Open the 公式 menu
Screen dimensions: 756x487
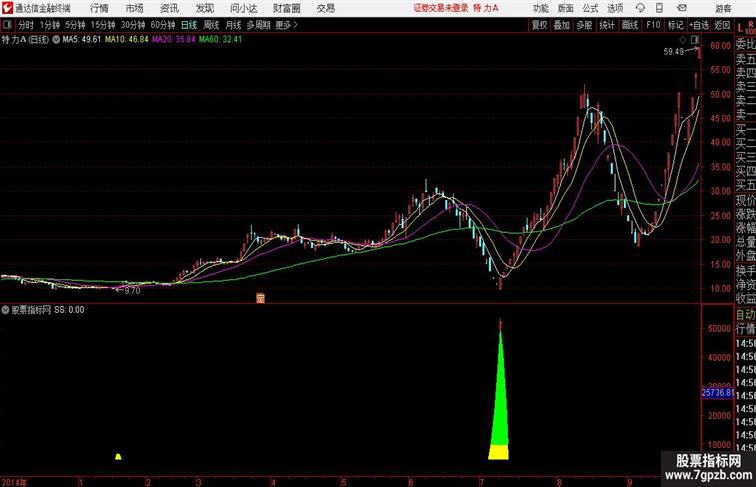pos(590,8)
